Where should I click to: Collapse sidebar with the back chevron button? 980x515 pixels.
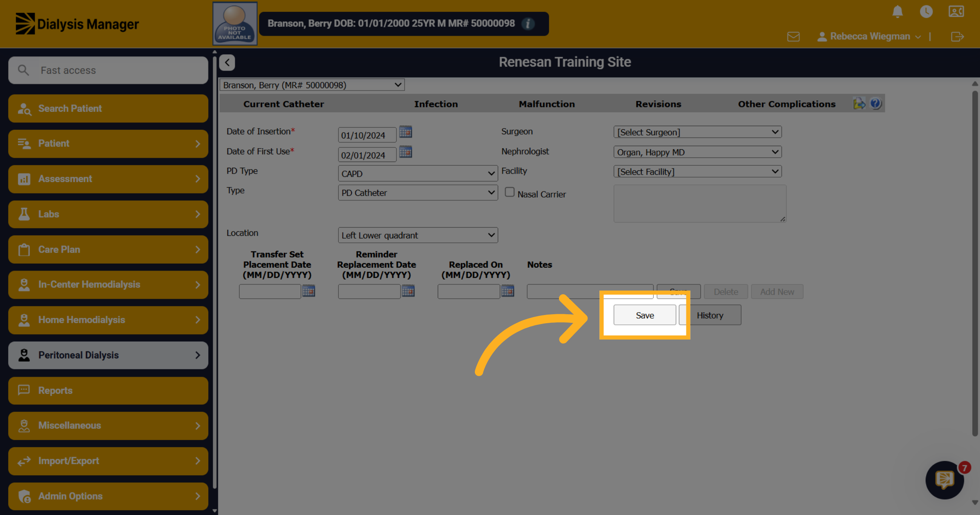click(x=227, y=62)
